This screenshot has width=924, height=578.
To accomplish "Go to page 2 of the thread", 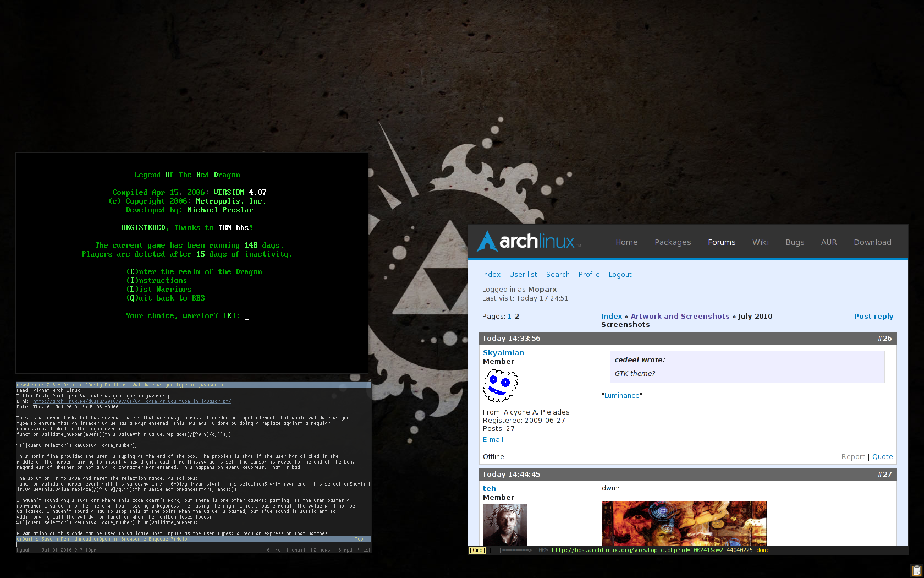I will click(x=516, y=316).
